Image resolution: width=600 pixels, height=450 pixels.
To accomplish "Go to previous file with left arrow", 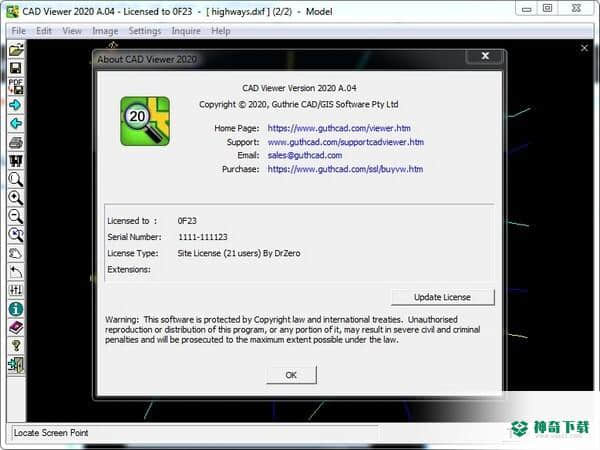I will pyautogui.click(x=16, y=124).
